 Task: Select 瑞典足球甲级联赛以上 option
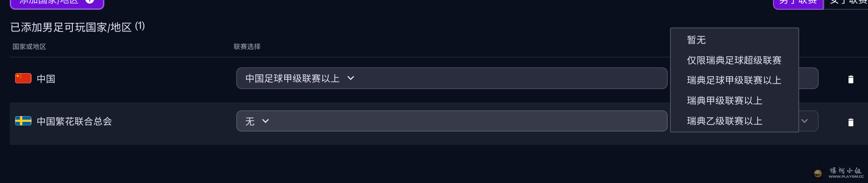pos(734,80)
